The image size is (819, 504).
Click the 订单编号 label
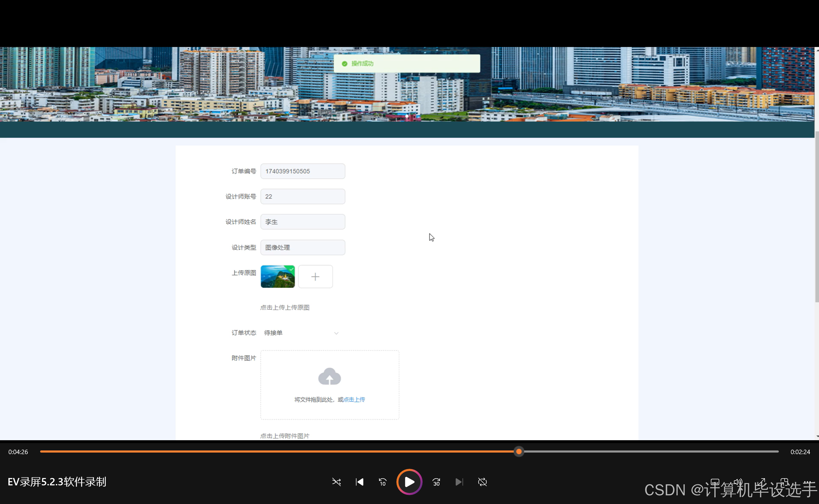tap(244, 171)
